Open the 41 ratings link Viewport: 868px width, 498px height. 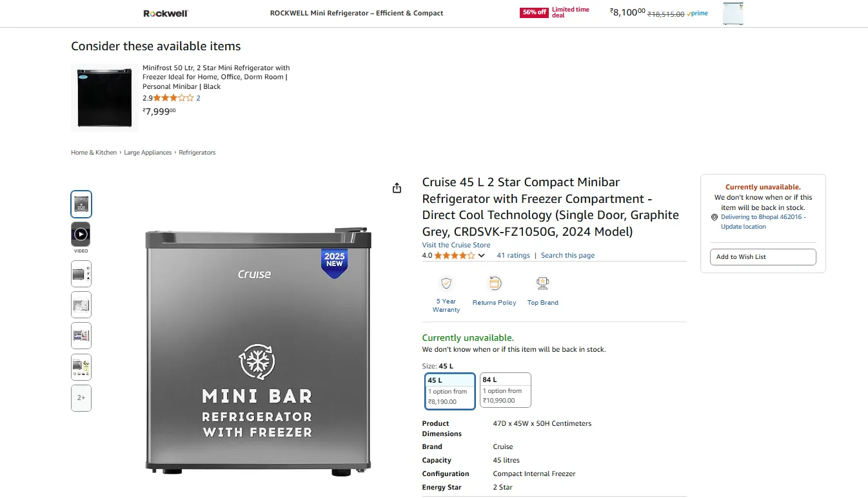[513, 256]
